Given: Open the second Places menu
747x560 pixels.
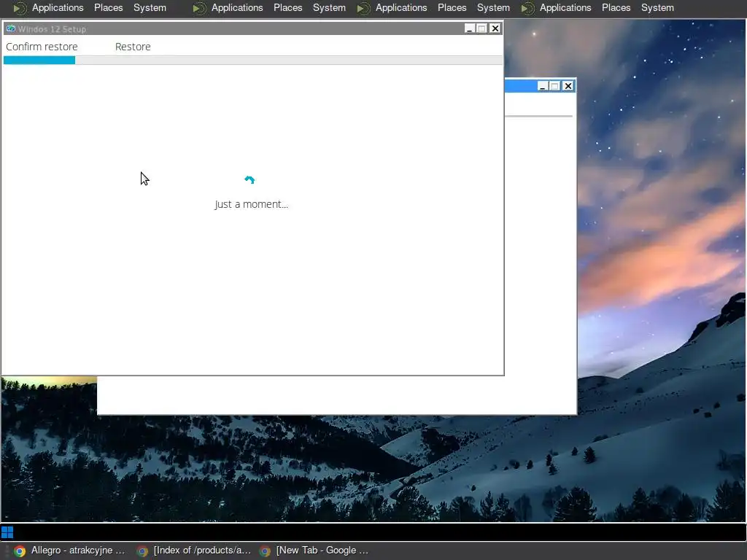Looking at the screenshot, I should point(287,7).
